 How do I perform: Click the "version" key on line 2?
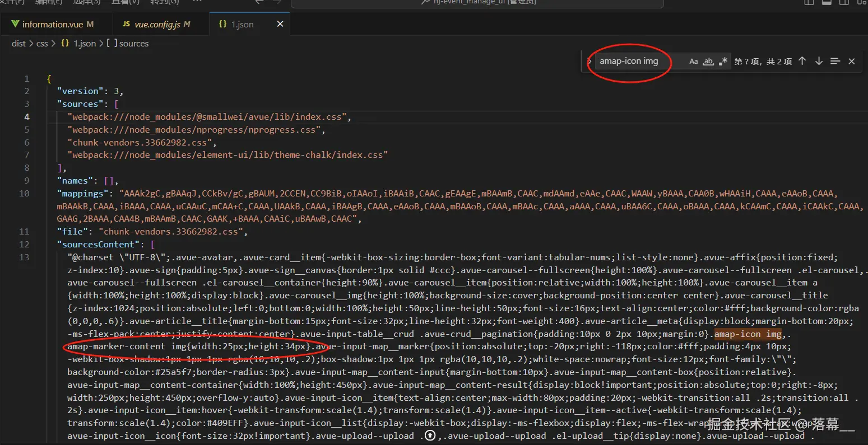[x=80, y=91]
